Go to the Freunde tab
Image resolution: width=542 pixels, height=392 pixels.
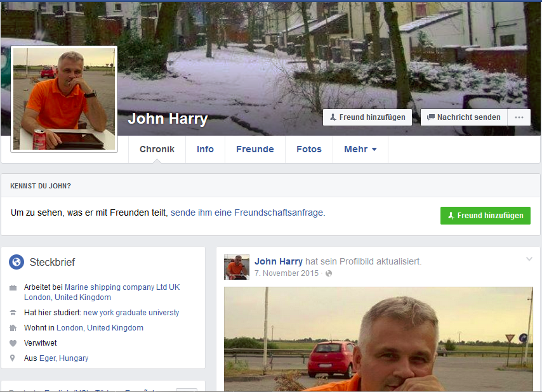coord(255,149)
